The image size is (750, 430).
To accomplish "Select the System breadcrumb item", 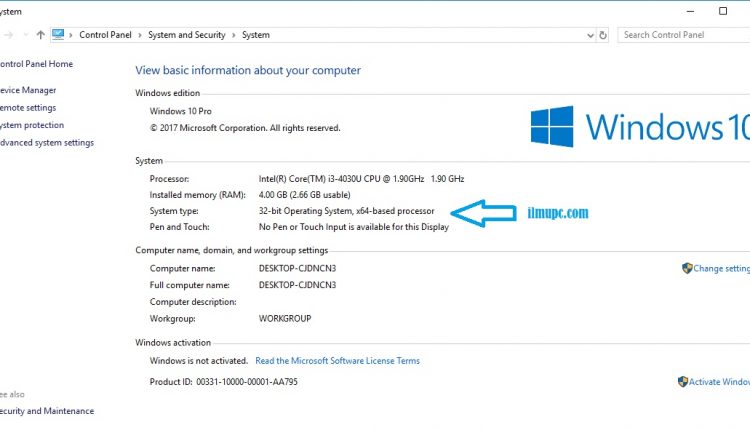I will coord(256,34).
